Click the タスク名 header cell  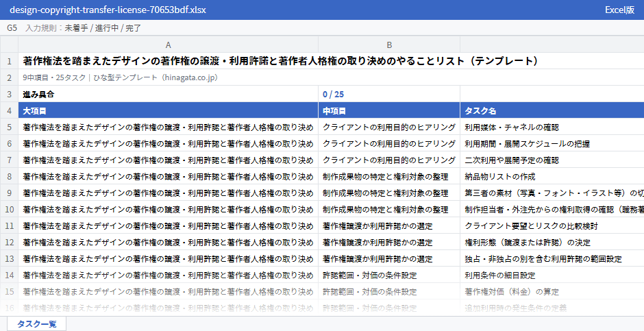click(x=552, y=111)
